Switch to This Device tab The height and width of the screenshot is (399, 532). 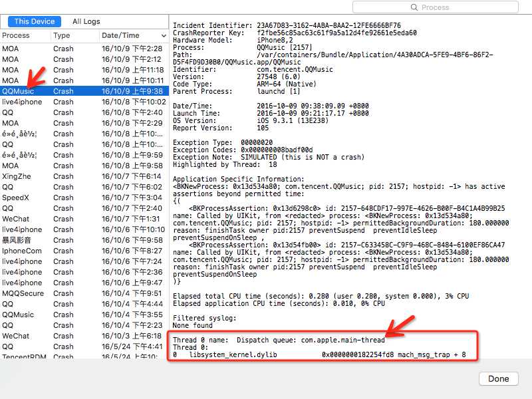pyautogui.click(x=35, y=21)
